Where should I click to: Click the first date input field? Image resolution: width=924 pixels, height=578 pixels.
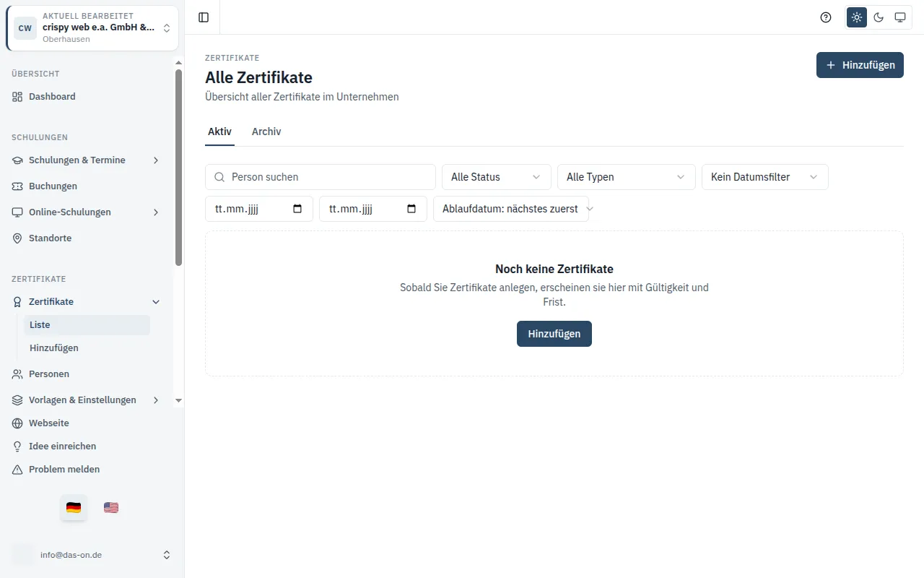pyautogui.click(x=259, y=209)
